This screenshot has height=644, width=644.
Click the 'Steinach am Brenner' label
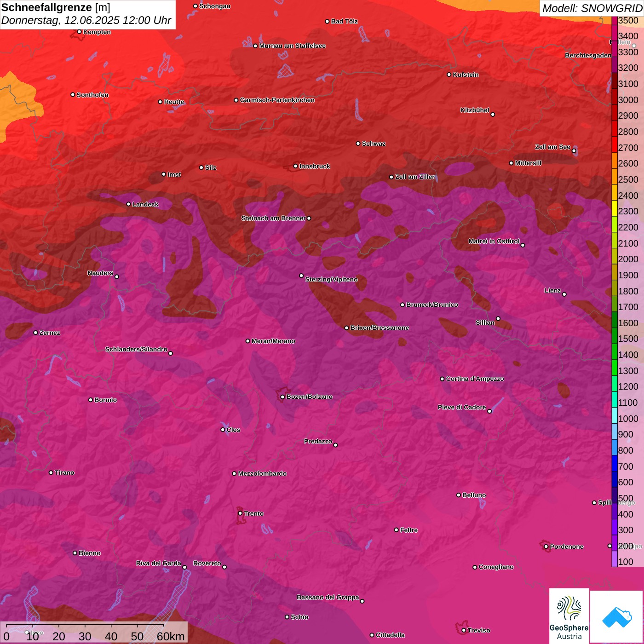pyautogui.click(x=273, y=218)
